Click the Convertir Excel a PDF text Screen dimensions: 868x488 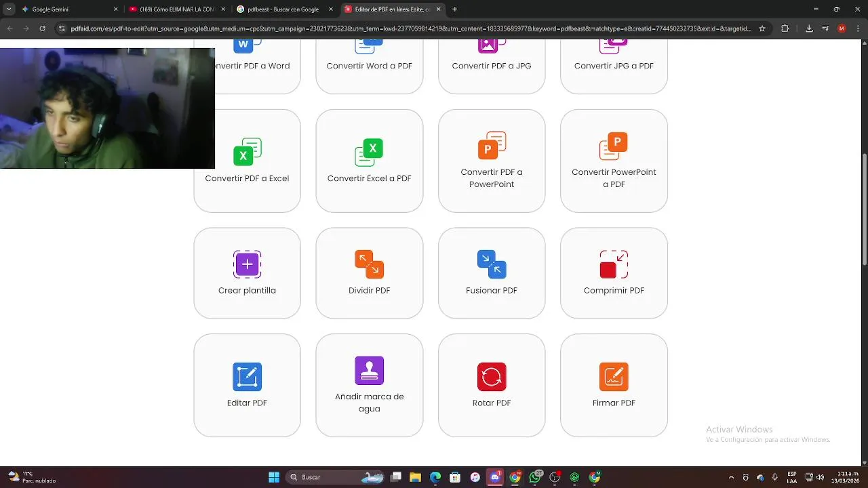370,179
